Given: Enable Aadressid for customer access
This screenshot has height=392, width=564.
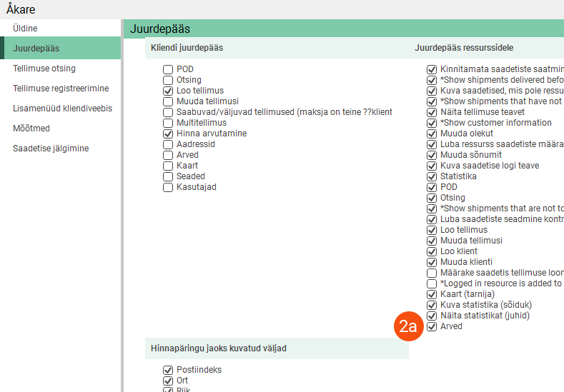Looking at the screenshot, I should click(168, 144).
